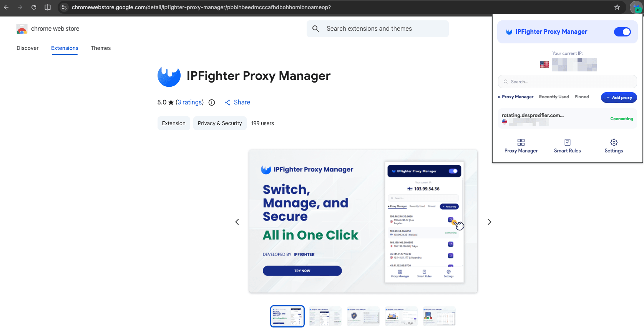Click the US flag beside current IP
This screenshot has height=334, width=644.
point(544,64)
